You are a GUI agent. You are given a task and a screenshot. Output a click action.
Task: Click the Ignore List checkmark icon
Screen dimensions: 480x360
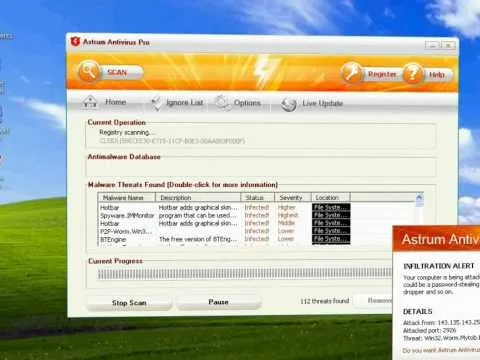pos(156,103)
